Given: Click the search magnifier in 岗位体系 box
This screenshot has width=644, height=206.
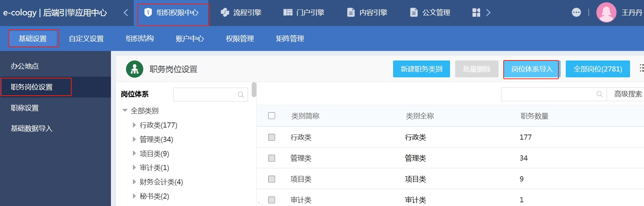Looking at the screenshot, I should pos(241,95).
